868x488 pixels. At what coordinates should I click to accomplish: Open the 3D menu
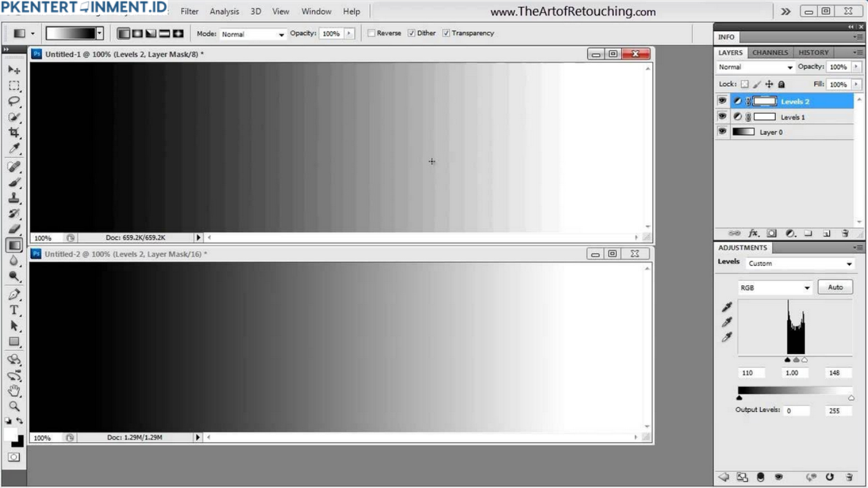click(255, 11)
